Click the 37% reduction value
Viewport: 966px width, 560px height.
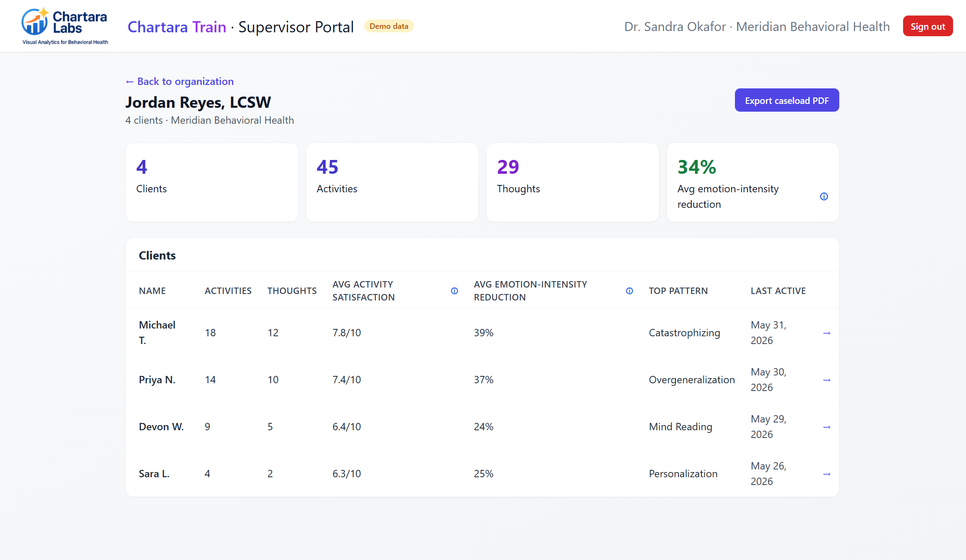tap(483, 380)
